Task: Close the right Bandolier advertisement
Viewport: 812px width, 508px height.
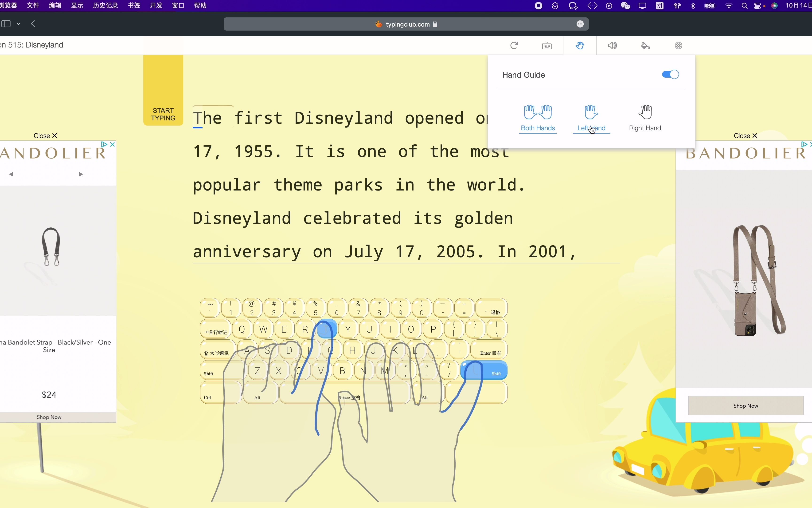Action: click(745, 136)
